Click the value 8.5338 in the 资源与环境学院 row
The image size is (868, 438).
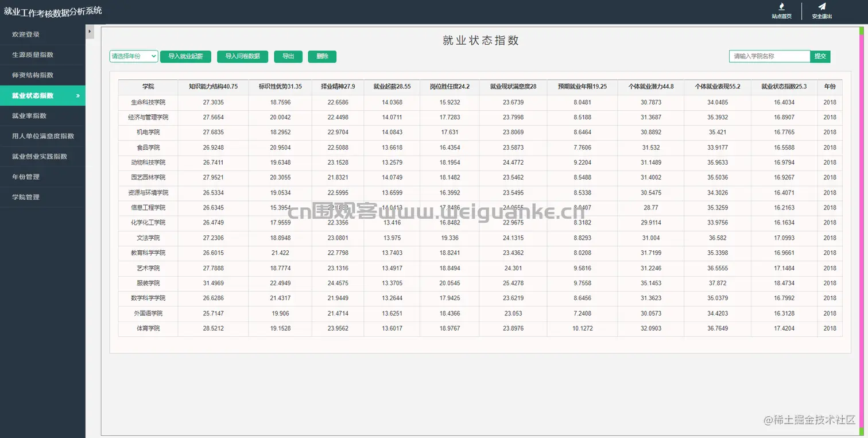tap(582, 192)
